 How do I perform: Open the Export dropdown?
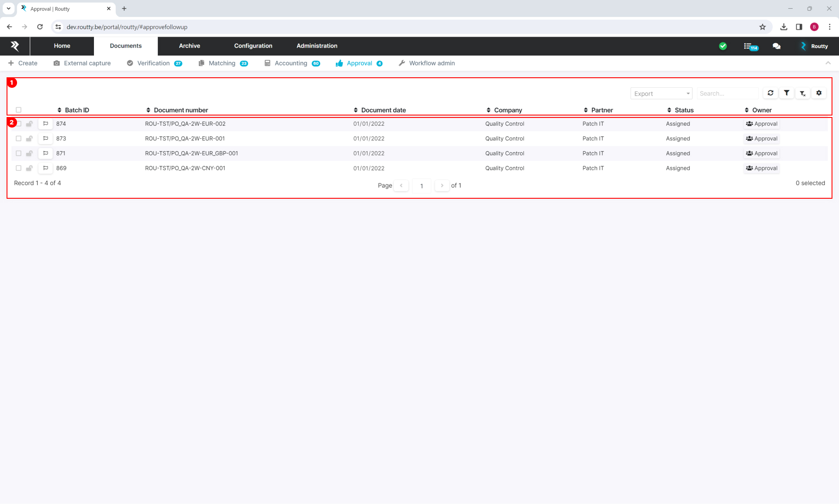point(661,93)
